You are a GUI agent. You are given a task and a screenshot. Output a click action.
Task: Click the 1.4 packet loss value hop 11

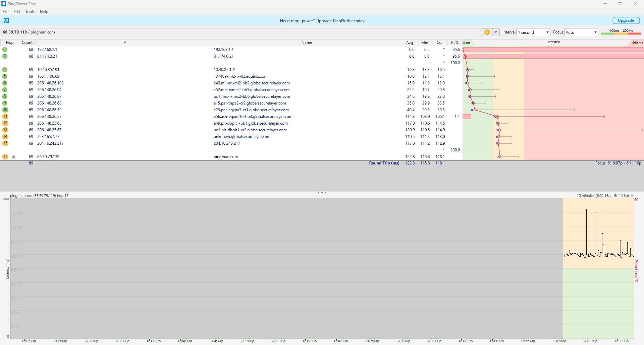coord(457,117)
